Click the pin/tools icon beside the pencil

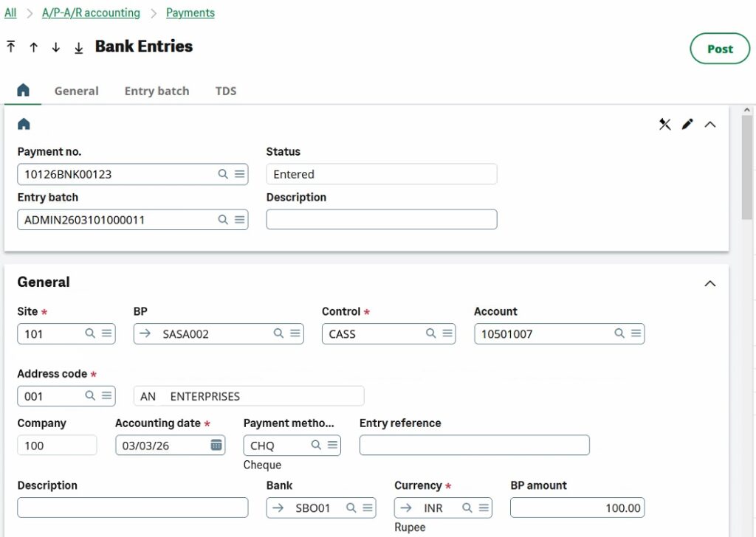pyautogui.click(x=664, y=124)
